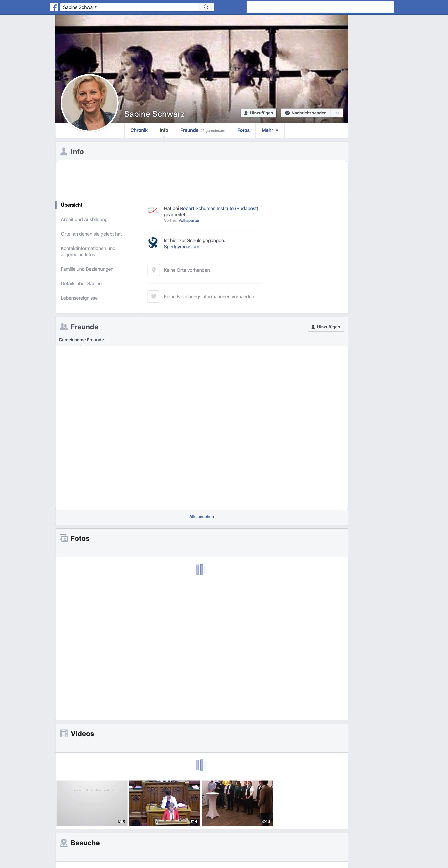Open the Freunde tab with 21 gemeinsam
The image size is (448, 868).
(203, 130)
